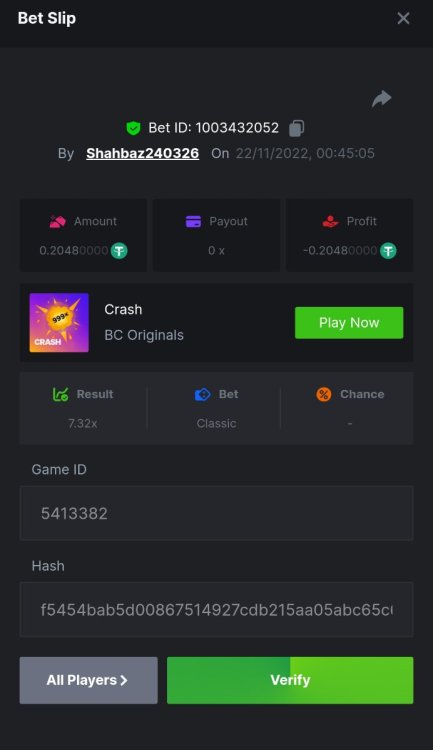
Task: Click the pink Amount icon
Action: [x=57, y=221]
